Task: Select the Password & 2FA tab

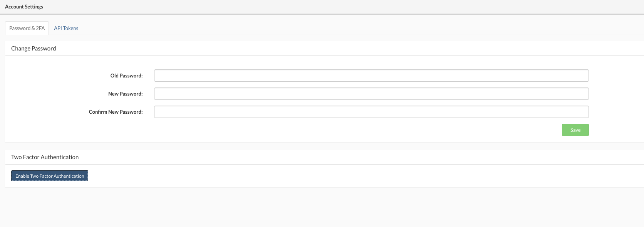Action: click(27, 28)
